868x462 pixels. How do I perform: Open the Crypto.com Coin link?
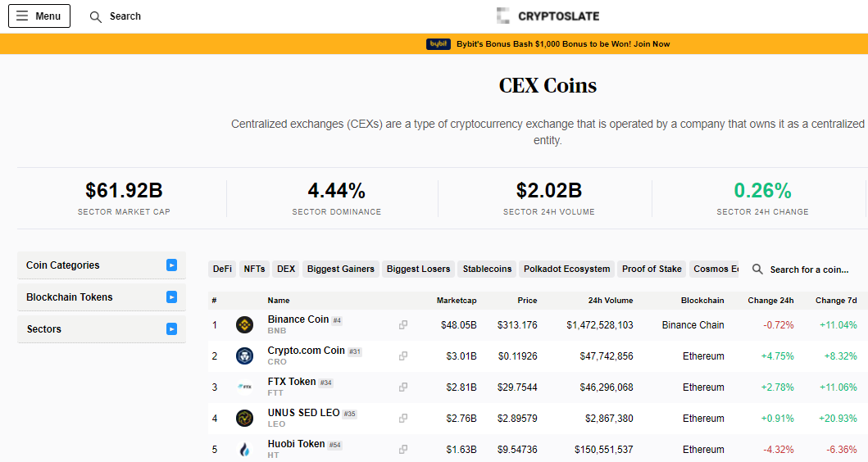[306, 351]
